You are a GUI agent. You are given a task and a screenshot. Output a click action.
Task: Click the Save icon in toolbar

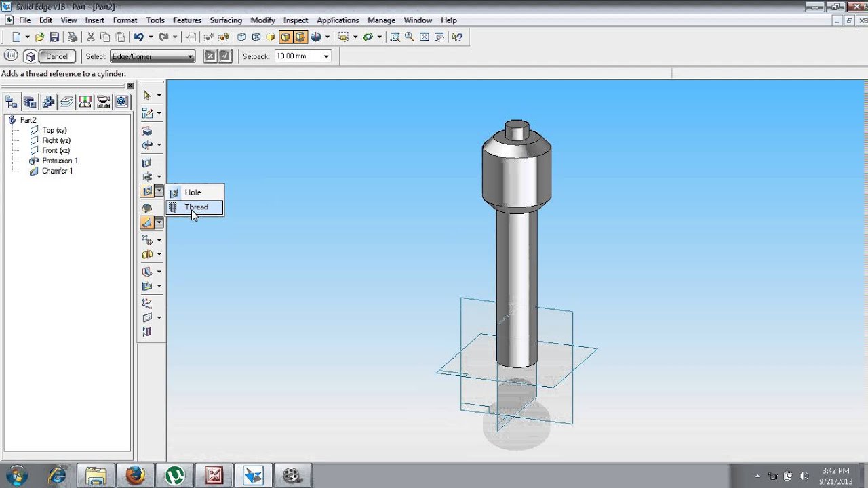click(54, 37)
